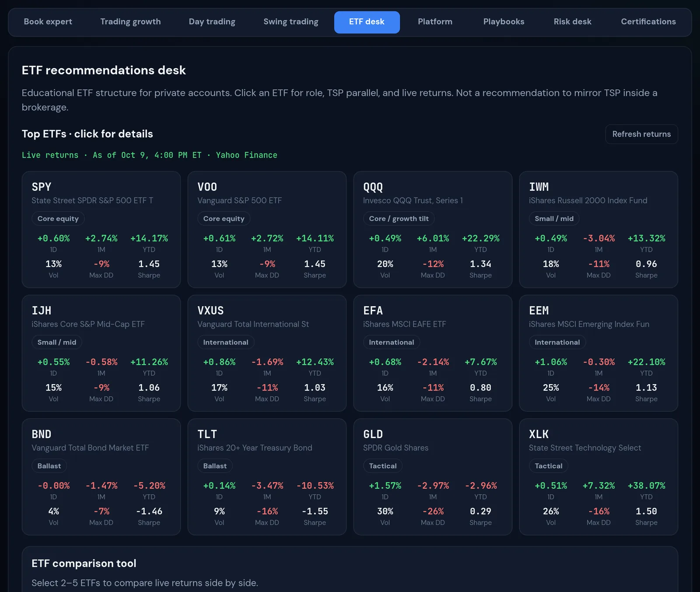The width and height of the screenshot is (700, 592).
Task: Select the EFA ETF card
Action: pyautogui.click(x=433, y=353)
